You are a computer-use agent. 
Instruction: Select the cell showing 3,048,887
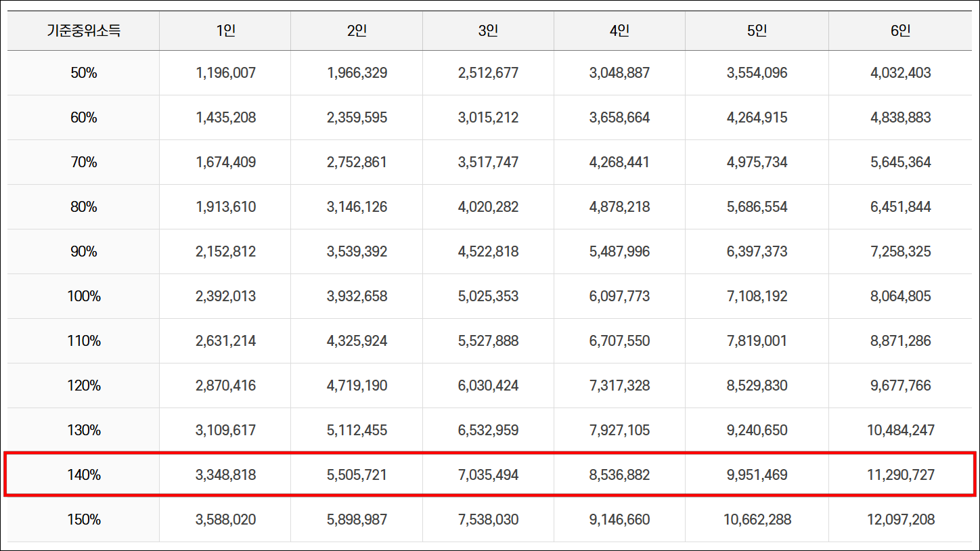pos(620,73)
